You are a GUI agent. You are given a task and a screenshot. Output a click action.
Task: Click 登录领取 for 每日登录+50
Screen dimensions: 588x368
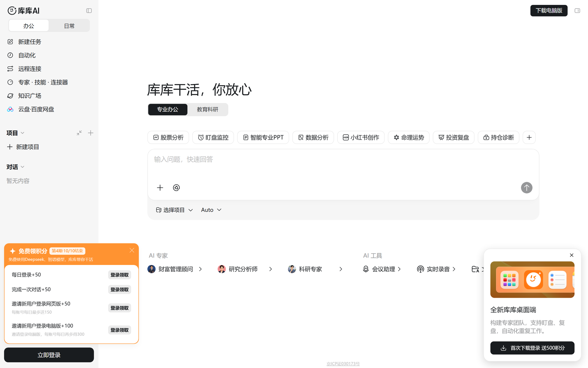pos(119,275)
